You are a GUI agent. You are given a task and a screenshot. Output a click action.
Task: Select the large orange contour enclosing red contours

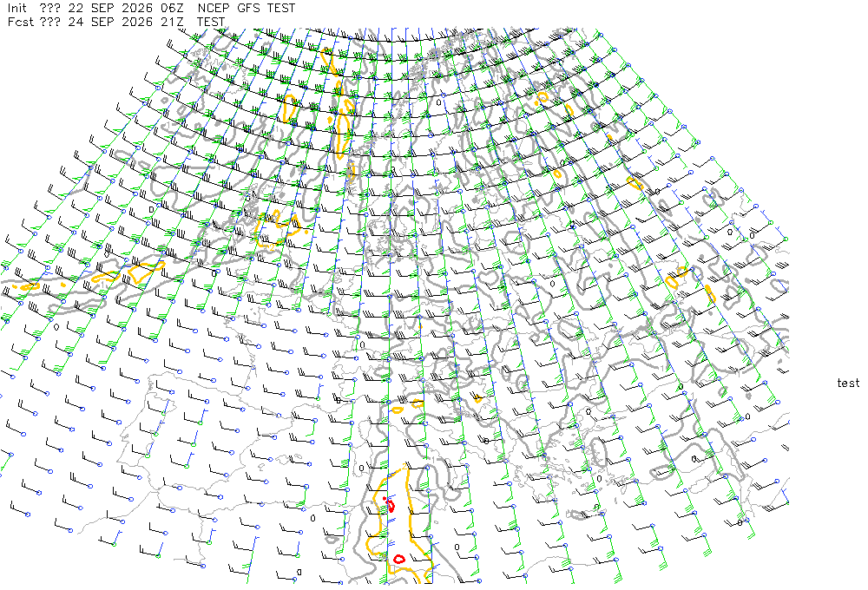(401, 523)
